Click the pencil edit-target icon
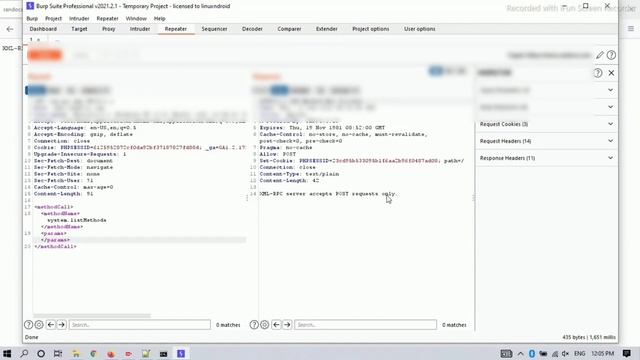 pyautogui.click(x=599, y=55)
